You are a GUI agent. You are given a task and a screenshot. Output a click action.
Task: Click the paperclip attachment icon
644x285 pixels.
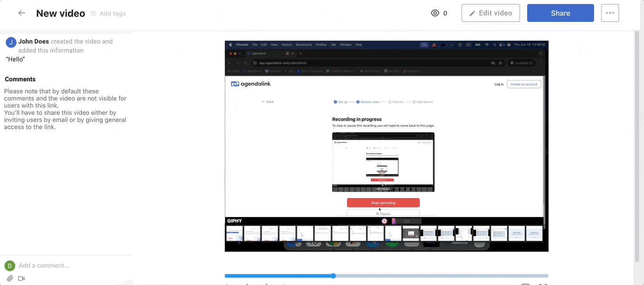(10, 278)
